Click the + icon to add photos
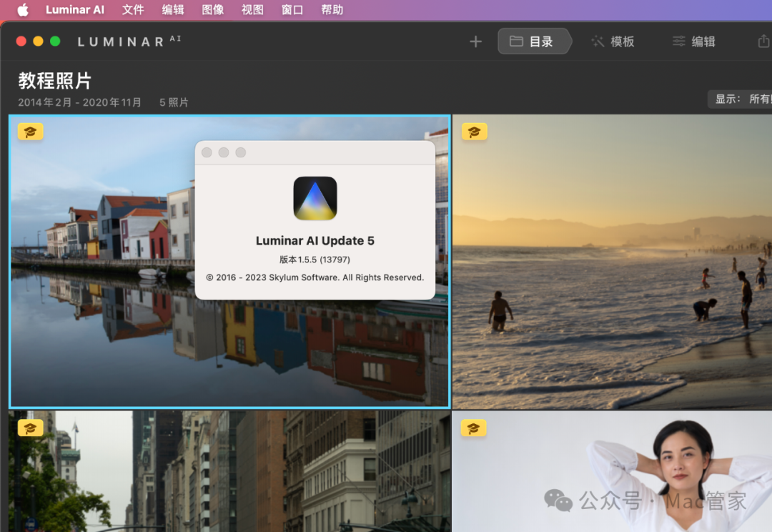The width and height of the screenshot is (772, 532). (475, 41)
